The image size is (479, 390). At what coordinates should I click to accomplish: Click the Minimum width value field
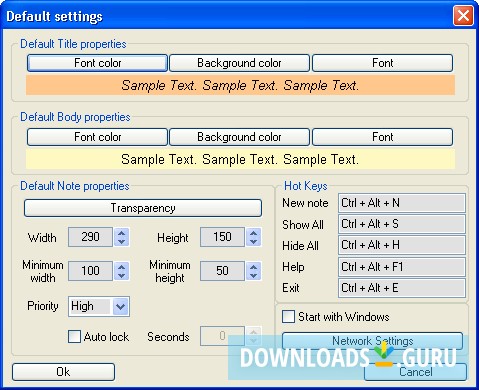tap(90, 271)
